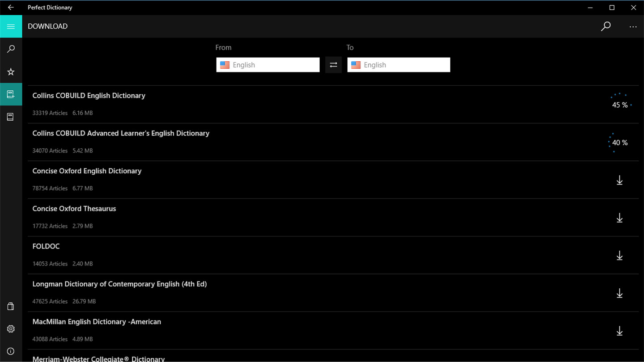Screen dimensions: 644x362
Task: Download Concise Oxford Thesaurus
Action: coord(620,218)
